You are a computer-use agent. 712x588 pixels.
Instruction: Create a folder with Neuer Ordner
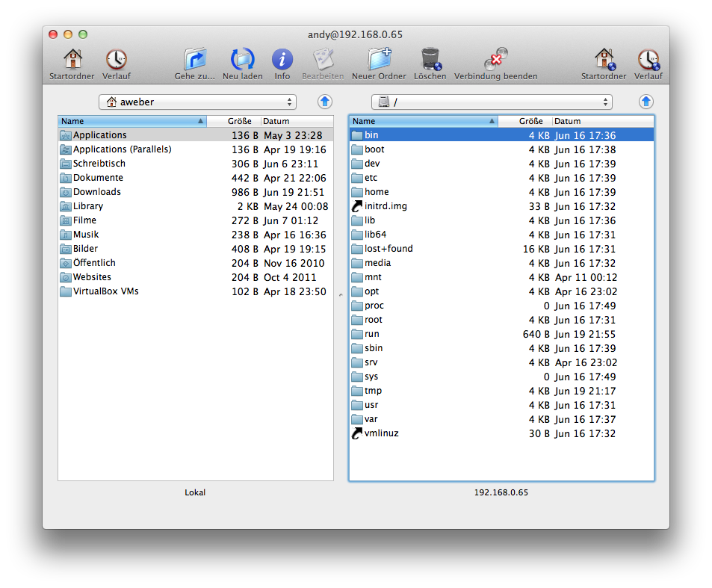tap(379, 60)
